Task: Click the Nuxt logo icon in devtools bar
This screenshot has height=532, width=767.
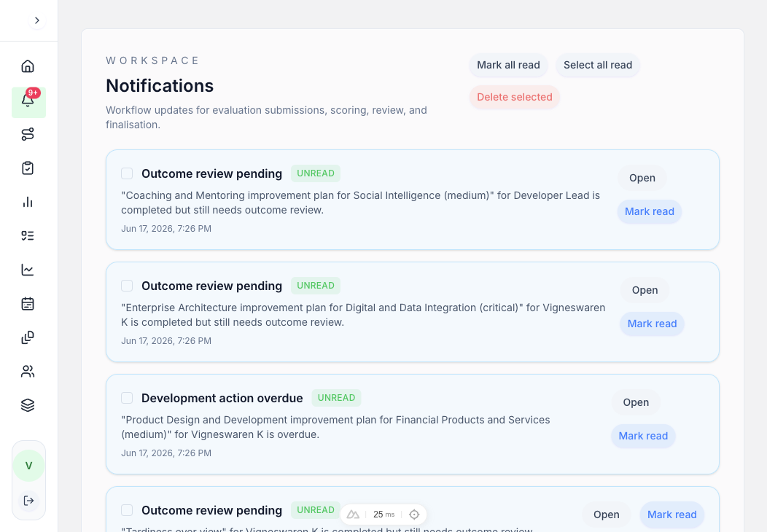Action: [353, 515]
